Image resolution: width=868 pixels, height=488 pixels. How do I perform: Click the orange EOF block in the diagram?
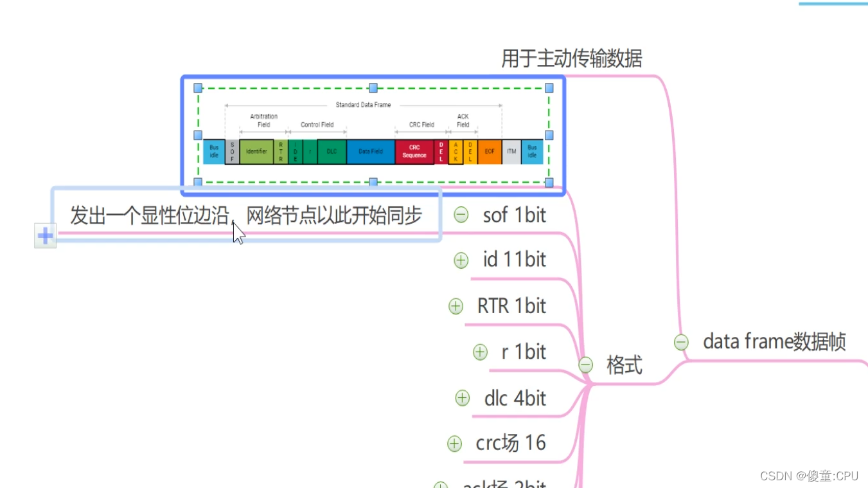click(x=489, y=151)
